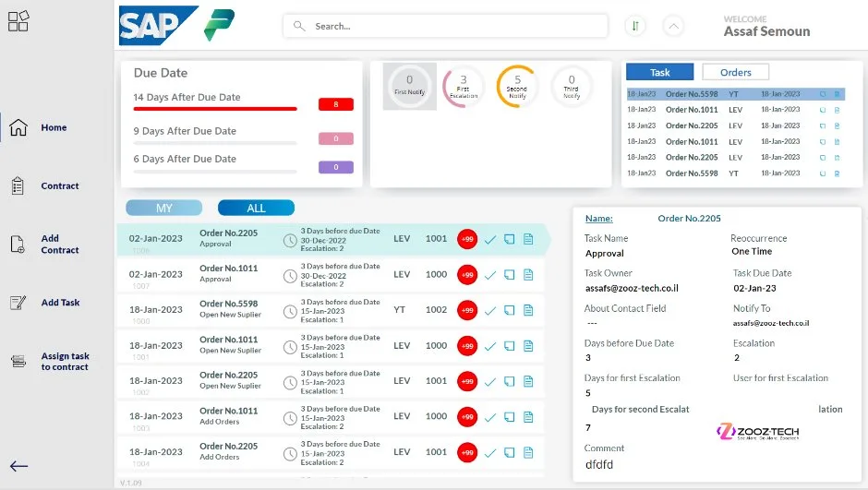The width and height of the screenshot is (868, 490).
Task: Click the back arrow icon
Action: [x=18, y=466]
